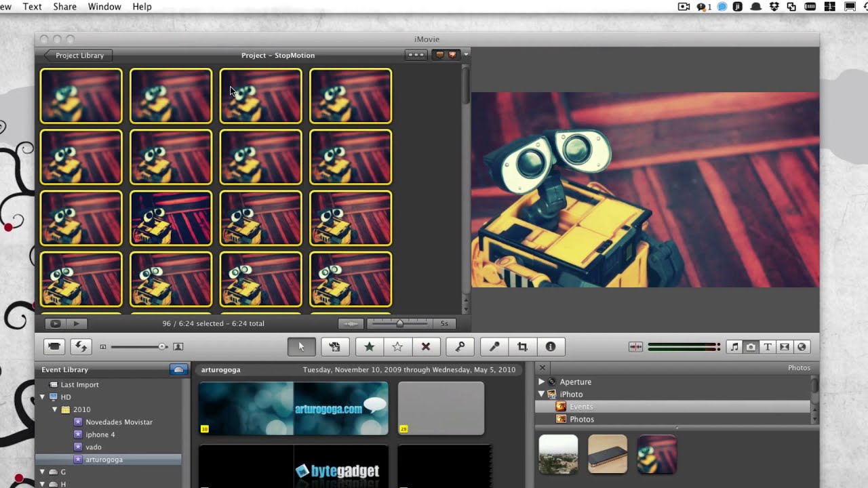Open the titles browser T icon
This screenshot has height=488, width=868.
pos(768,346)
